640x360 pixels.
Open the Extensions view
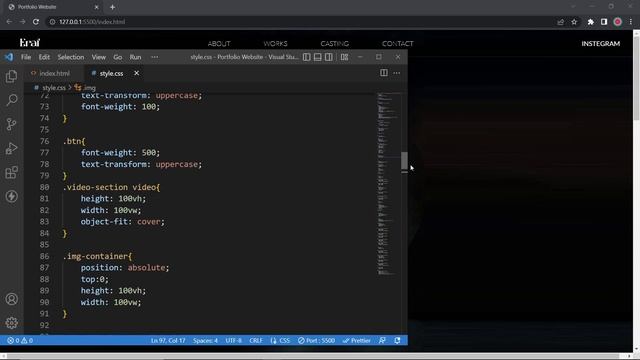point(11,172)
